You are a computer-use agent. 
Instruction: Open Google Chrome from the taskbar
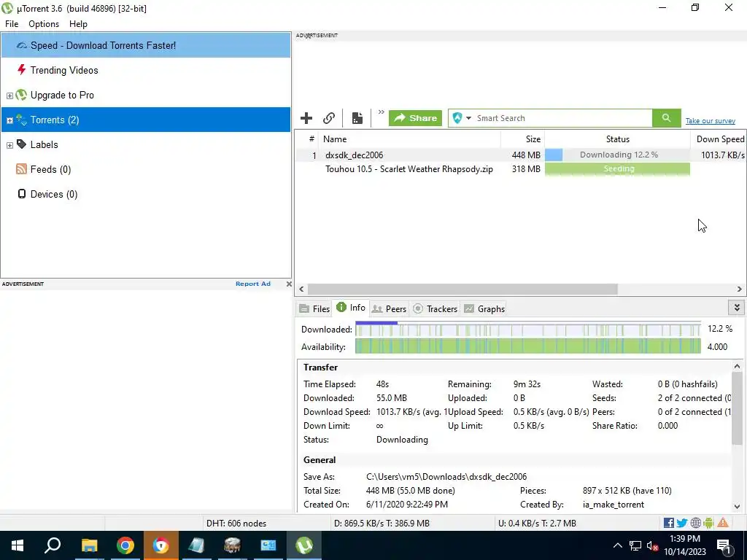(x=125, y=545)
